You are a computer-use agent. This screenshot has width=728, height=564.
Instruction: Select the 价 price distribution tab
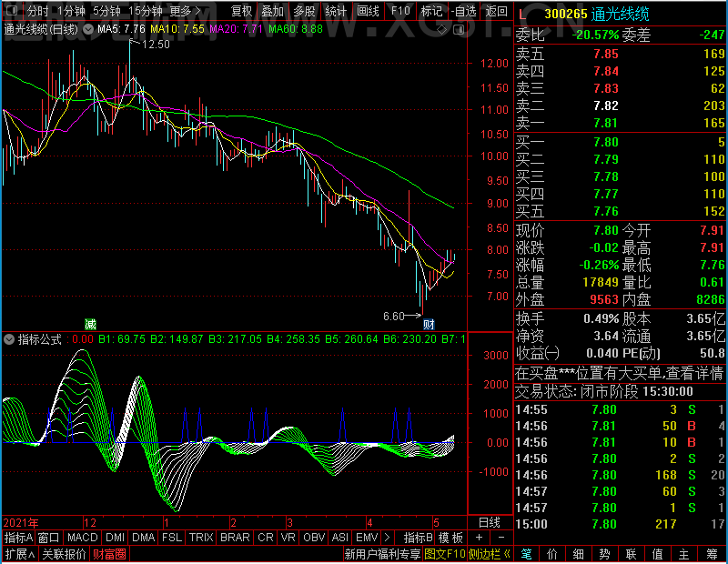click(552, 554)
